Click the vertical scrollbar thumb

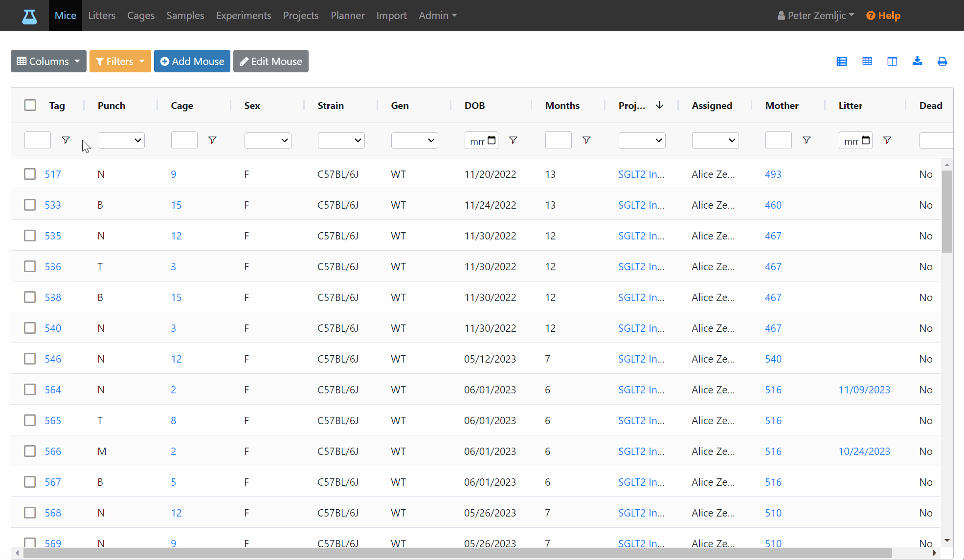pyautogui.click(x=947, y=211)
